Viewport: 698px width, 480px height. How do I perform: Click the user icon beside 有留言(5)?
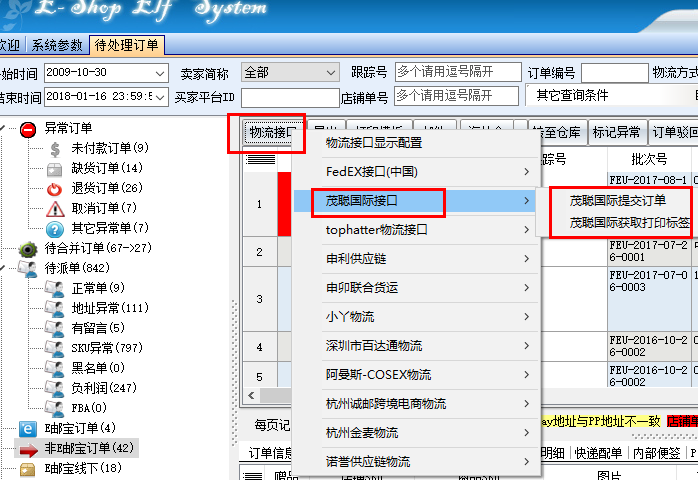click(55, 329)
